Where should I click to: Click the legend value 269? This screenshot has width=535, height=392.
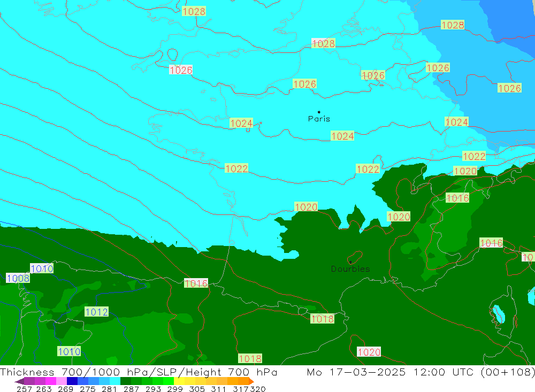point(65,389)
